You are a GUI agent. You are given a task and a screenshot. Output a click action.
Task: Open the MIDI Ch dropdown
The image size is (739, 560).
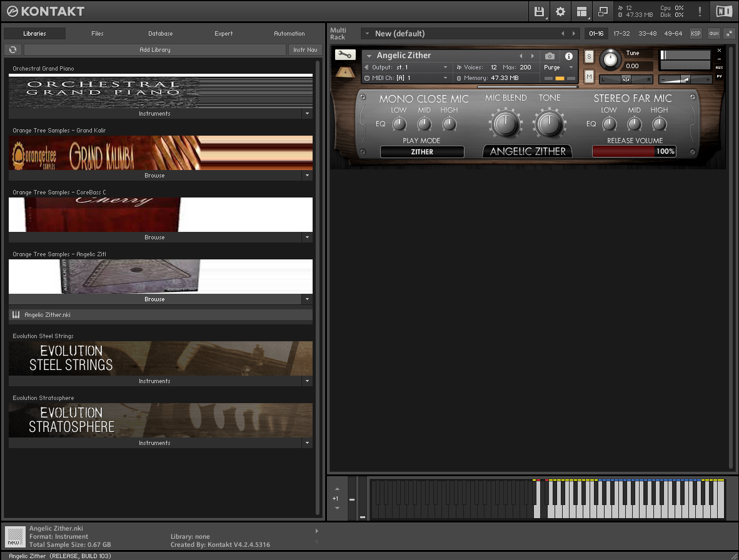406,77
